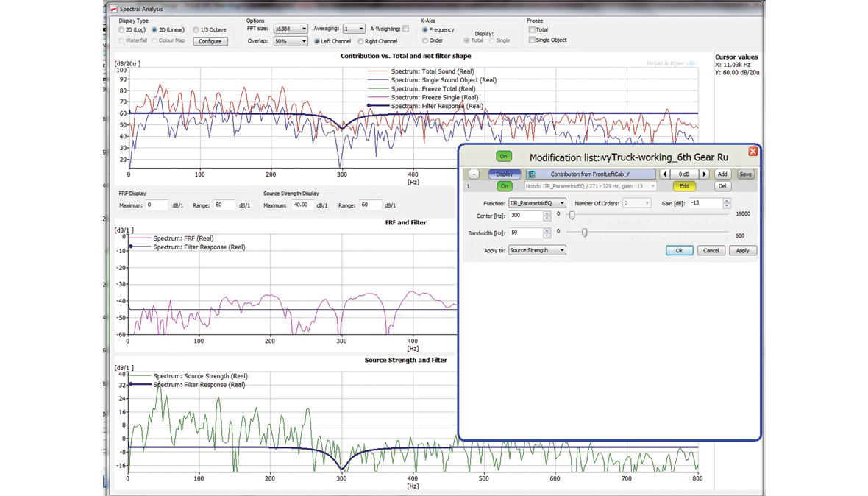Click the right arrow beside 0 dB
868x496 pixels.
pos(704,174)
